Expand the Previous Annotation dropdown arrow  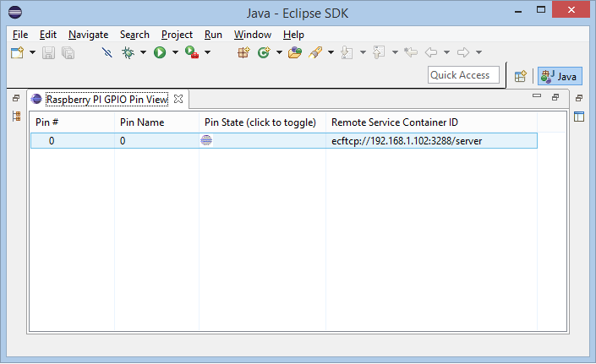coord(395,52)
